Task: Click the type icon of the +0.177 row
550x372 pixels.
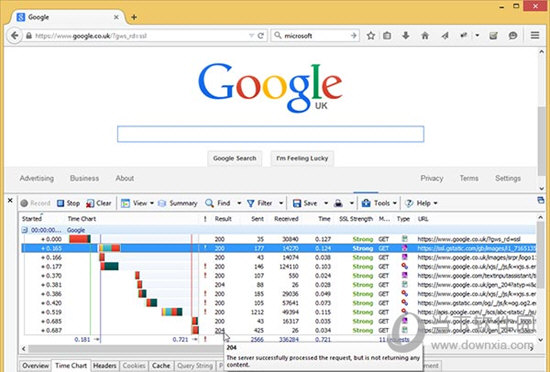Action: point(405,266)
